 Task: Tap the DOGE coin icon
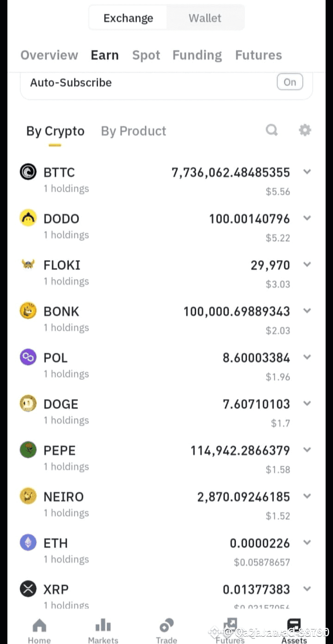(x=28, y=404)
